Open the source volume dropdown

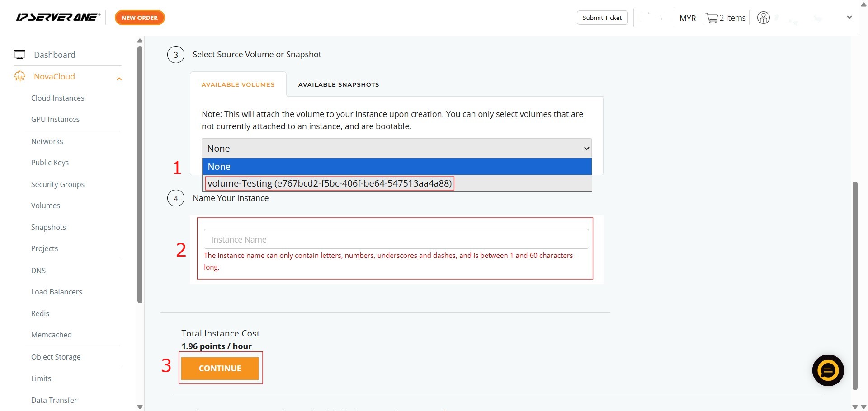point(396,149)
